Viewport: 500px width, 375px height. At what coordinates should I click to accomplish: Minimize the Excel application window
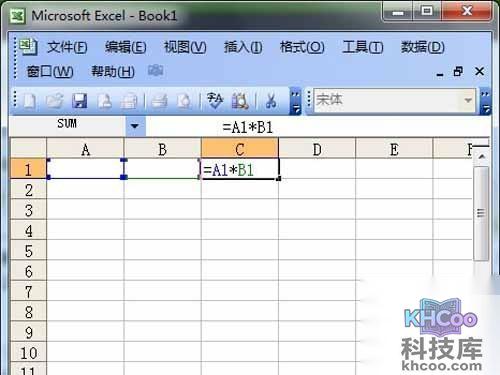point(398,11)
